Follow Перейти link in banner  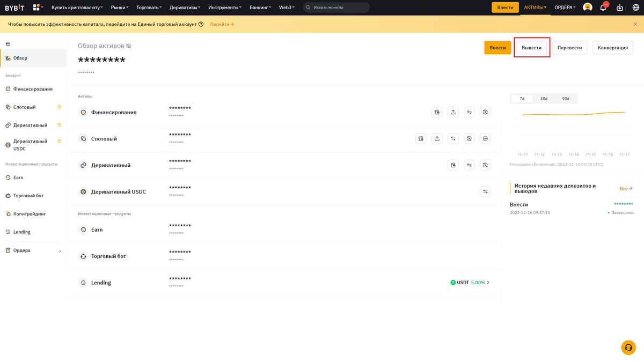pyautogui.click(x=222, y=24)
